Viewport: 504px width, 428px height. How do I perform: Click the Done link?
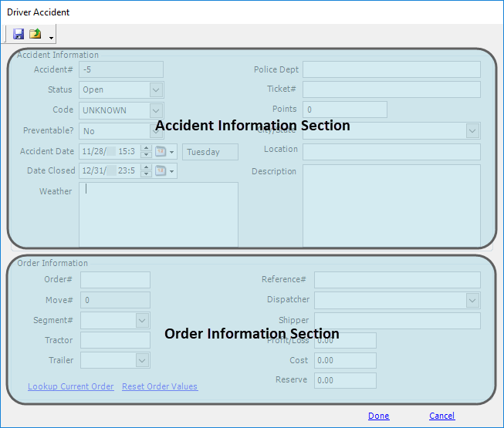(x=378, y=416)
